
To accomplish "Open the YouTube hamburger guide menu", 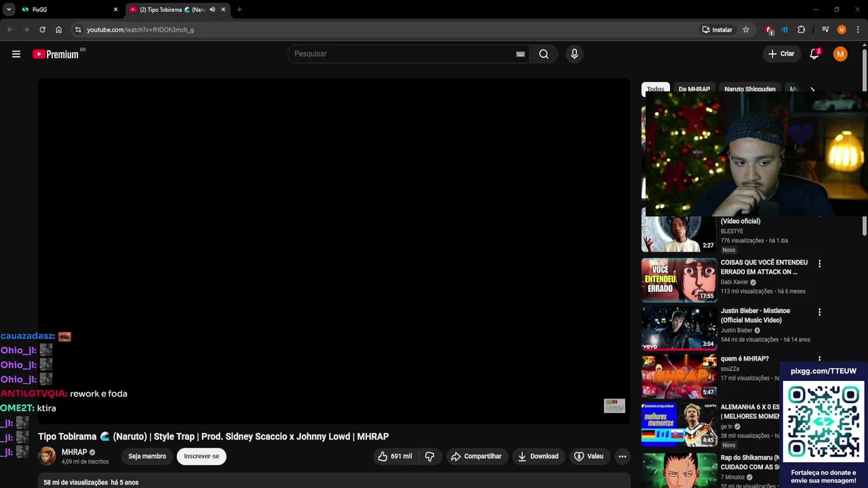I will coord(16,54).
